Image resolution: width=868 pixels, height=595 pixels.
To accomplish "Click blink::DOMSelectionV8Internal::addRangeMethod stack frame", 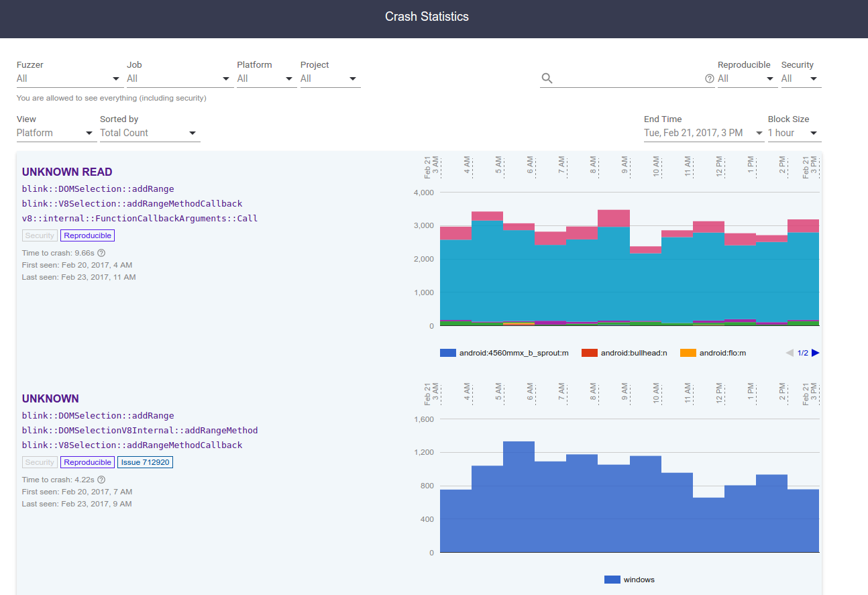I will tap(140, 430).
